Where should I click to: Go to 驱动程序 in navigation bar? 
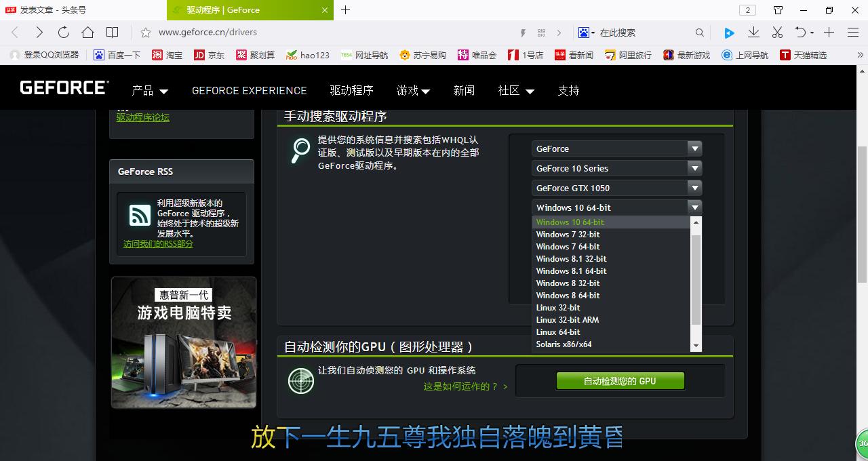351,91
